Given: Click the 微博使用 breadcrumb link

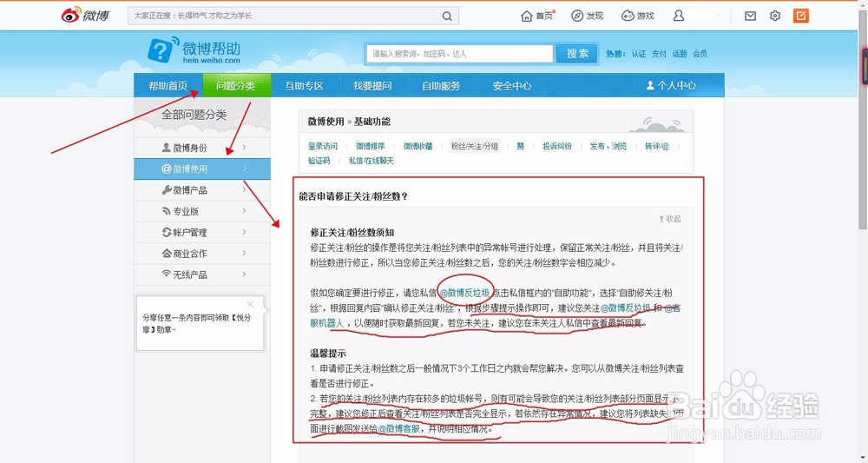Looking at the screenshot, I should 326,122.
